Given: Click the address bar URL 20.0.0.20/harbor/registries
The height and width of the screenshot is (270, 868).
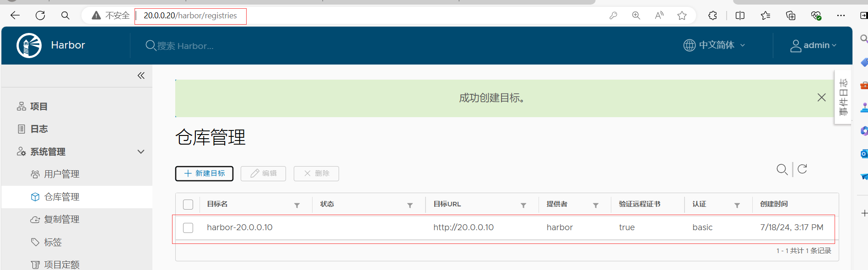Looking at the screenshot, I should 190,16.
